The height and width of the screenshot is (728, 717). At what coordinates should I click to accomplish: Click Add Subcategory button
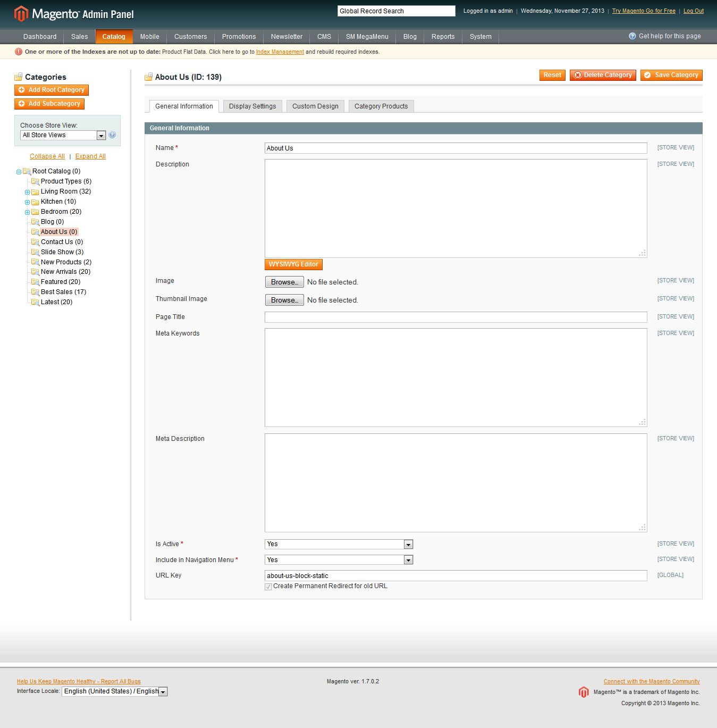click(49, 104)
